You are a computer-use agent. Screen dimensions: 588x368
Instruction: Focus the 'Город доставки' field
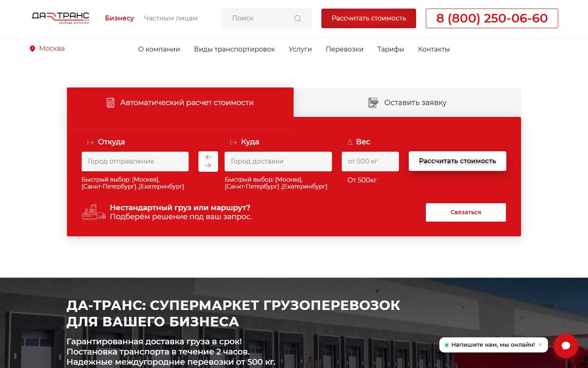tap(278, 162)
